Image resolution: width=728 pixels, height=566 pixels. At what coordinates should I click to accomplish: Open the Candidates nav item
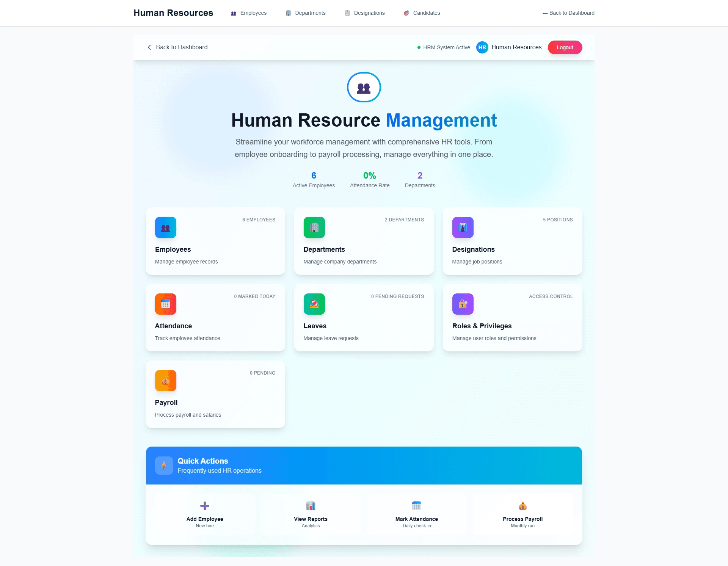pyautogui.click(x=422, y=13)
